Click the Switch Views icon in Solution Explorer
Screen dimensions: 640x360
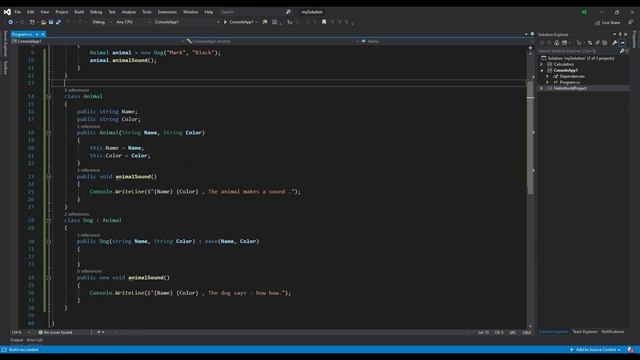pos(564,43)
